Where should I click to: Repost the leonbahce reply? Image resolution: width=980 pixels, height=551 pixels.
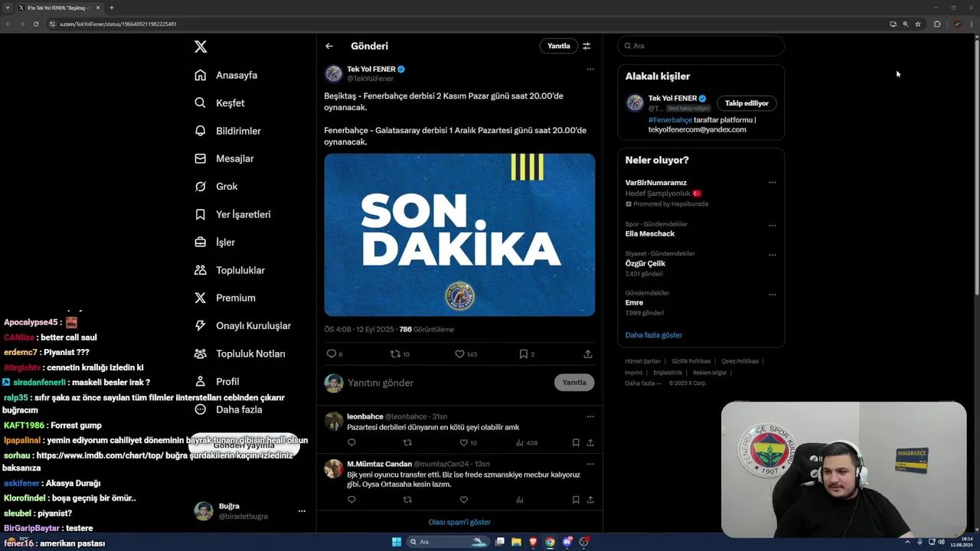pos(407,442)
